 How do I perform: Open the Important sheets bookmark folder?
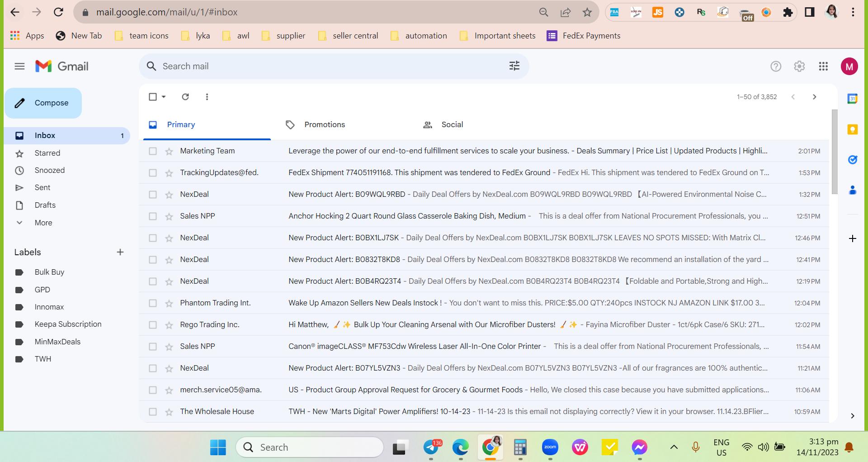point(497,36)
